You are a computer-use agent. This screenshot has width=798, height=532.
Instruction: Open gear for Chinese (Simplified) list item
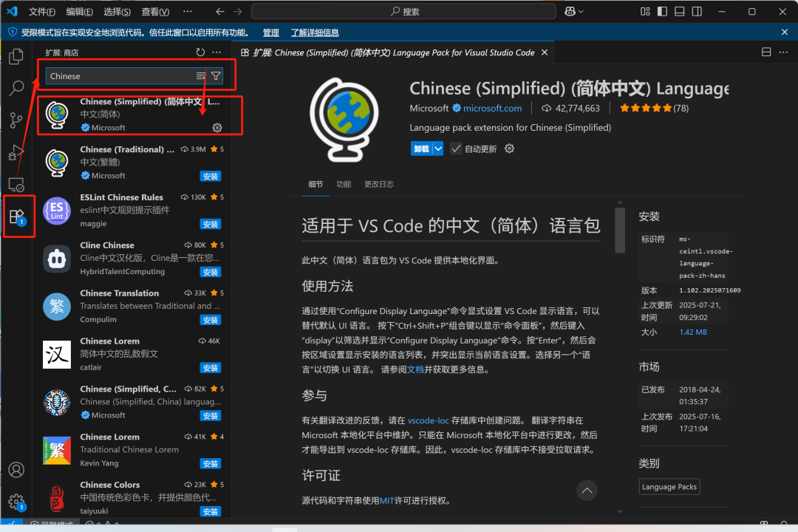click(216, 128)
